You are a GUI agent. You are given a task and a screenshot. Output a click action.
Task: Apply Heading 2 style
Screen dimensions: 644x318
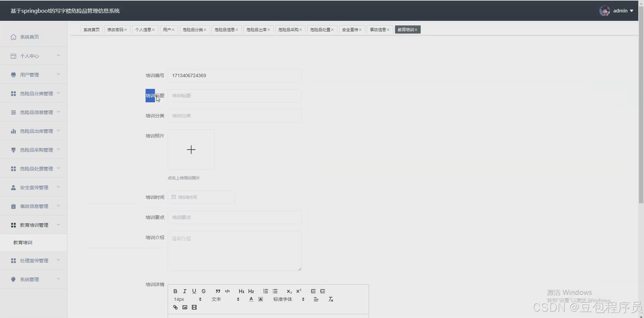point(251,291)
